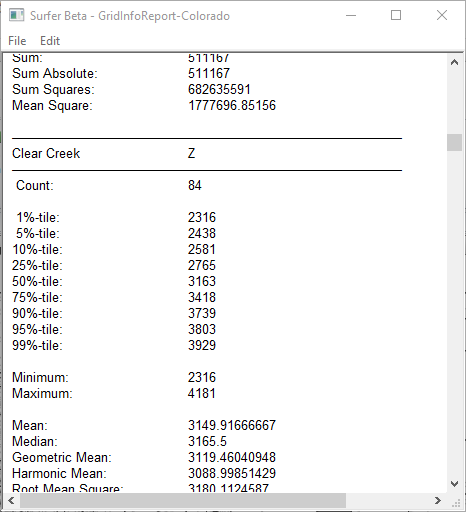Screen dimensions: 466x512
Task: Click the window resize grip corner
Action: pos(456,502)
